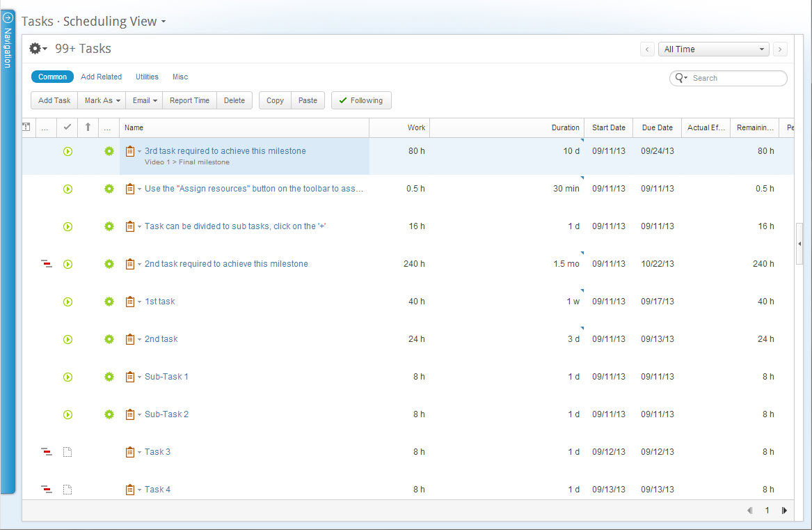Click the green gear icon of Sub-Task 1

coord(109,377)
